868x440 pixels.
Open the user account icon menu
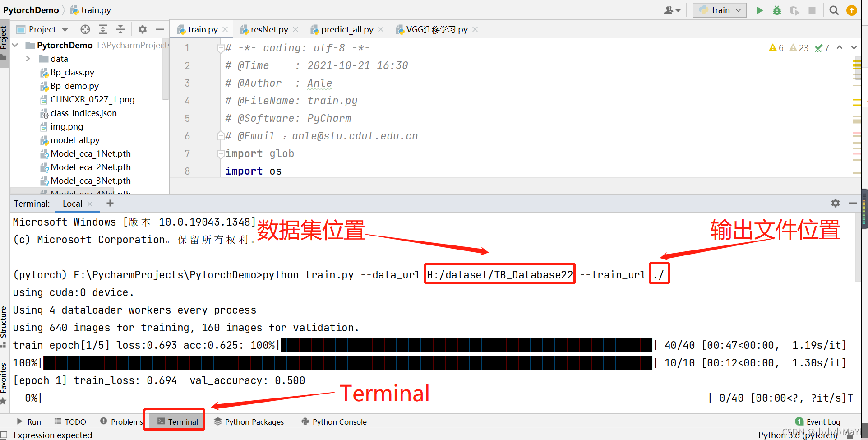(672, 10)
